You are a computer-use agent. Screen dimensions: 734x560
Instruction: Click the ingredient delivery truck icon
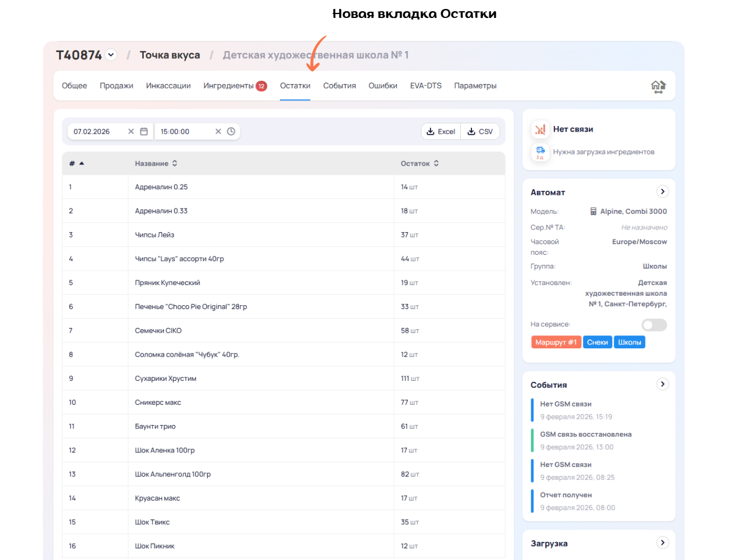click(x=540, y=151)
